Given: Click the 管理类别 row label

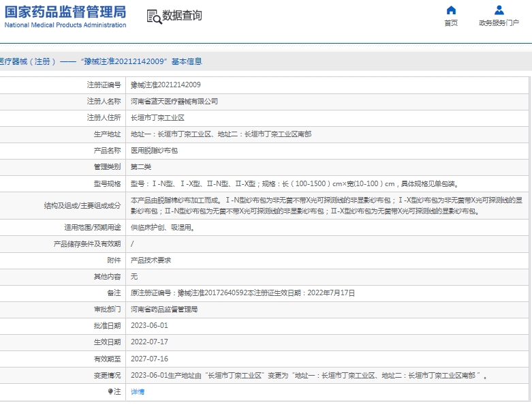Looking at the screenshot, I should (107, 166).
